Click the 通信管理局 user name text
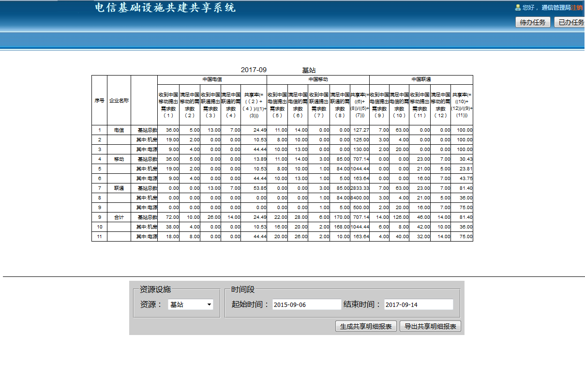 pyautogui.click(x=556, y=7)
